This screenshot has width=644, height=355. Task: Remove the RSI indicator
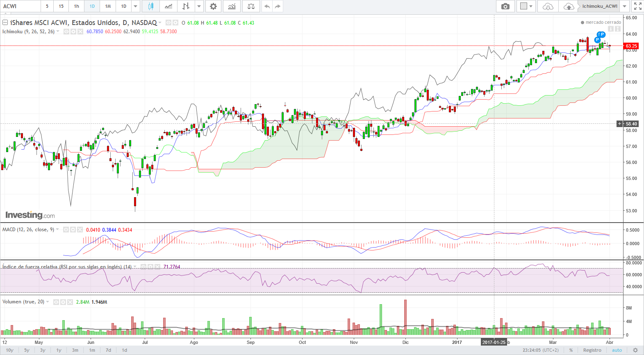[157, 266]
